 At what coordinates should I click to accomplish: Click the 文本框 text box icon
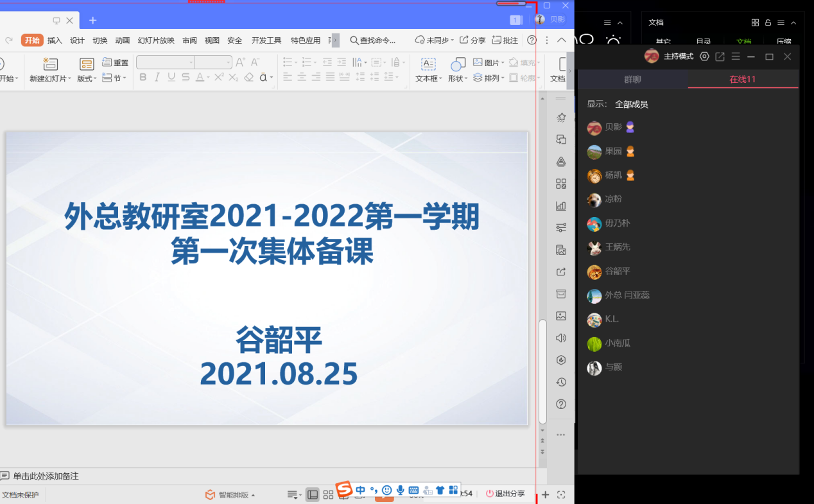click(428, 64)
